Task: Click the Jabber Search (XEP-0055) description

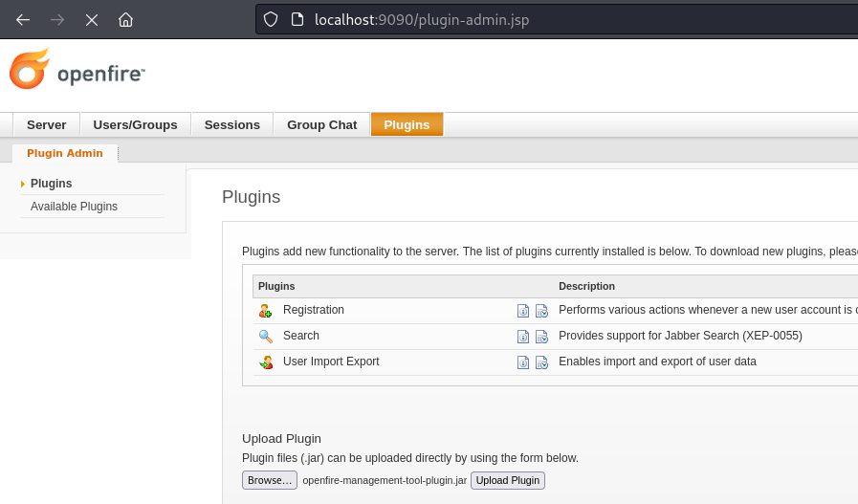Action: point(680,336)
